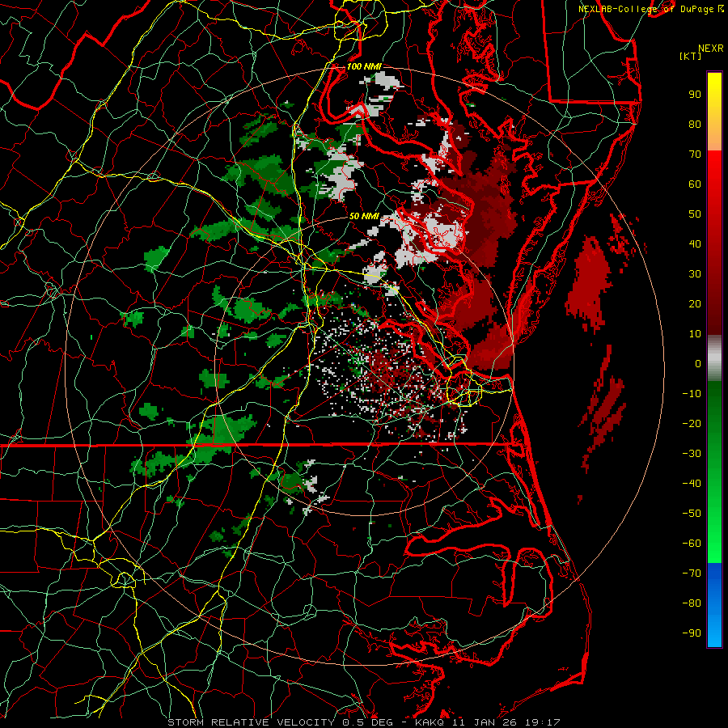The width and height of the screenshot is (728, 728).
Task: Select the 0 value on velocity scale
Action: 698,363
